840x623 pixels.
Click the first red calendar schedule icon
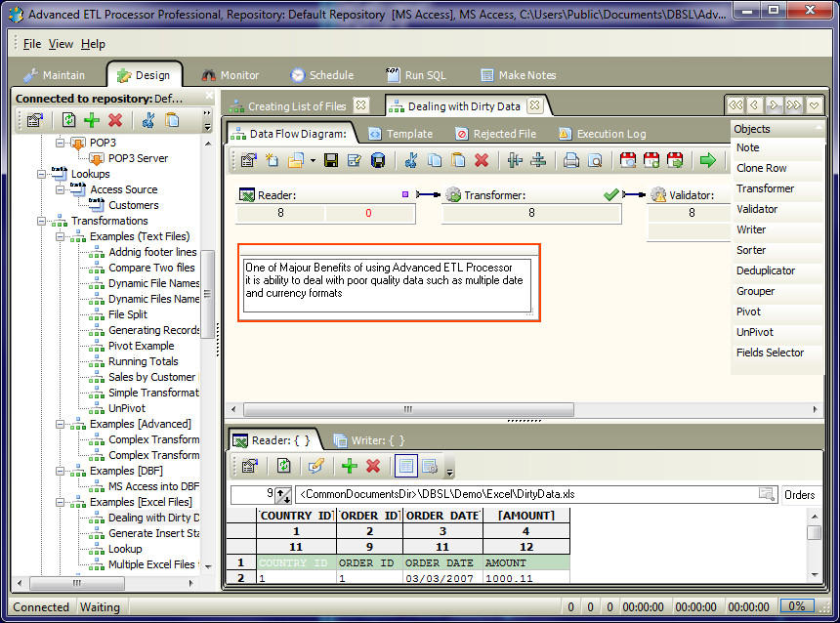[x=628, y=160]
